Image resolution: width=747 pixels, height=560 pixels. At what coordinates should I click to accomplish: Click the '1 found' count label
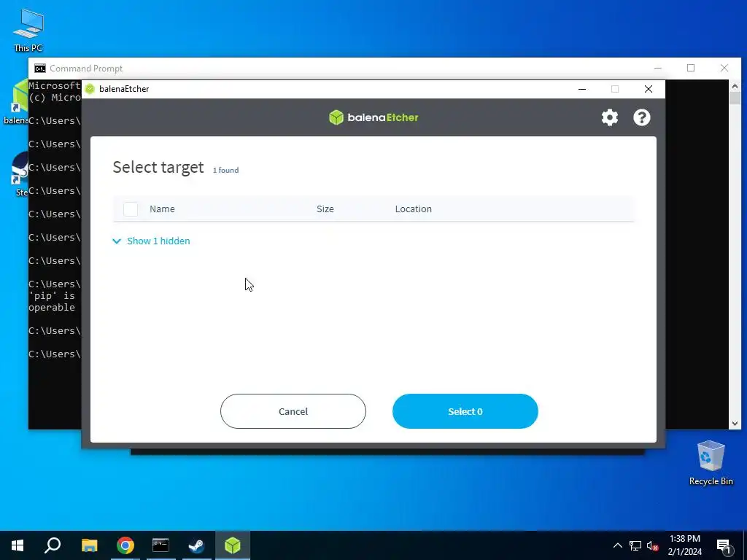click(x=225, y=170)
